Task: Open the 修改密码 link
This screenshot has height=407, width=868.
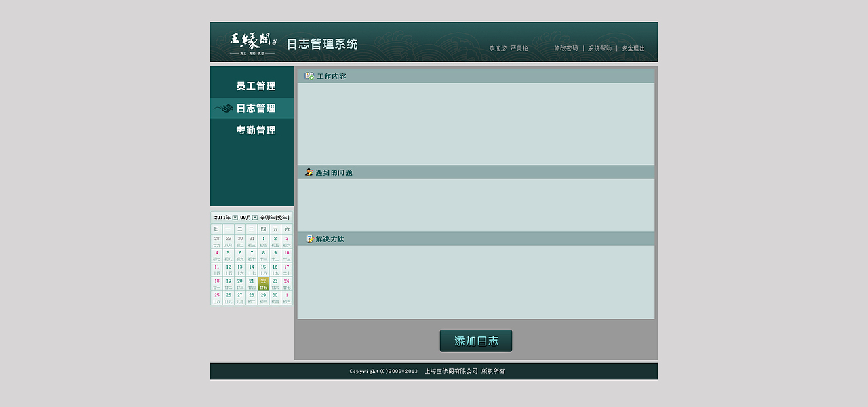Action: pos(565,48)
